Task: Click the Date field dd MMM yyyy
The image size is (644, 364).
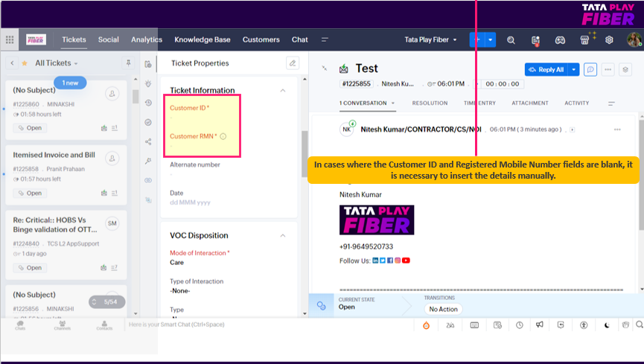Action: point(190,202)
